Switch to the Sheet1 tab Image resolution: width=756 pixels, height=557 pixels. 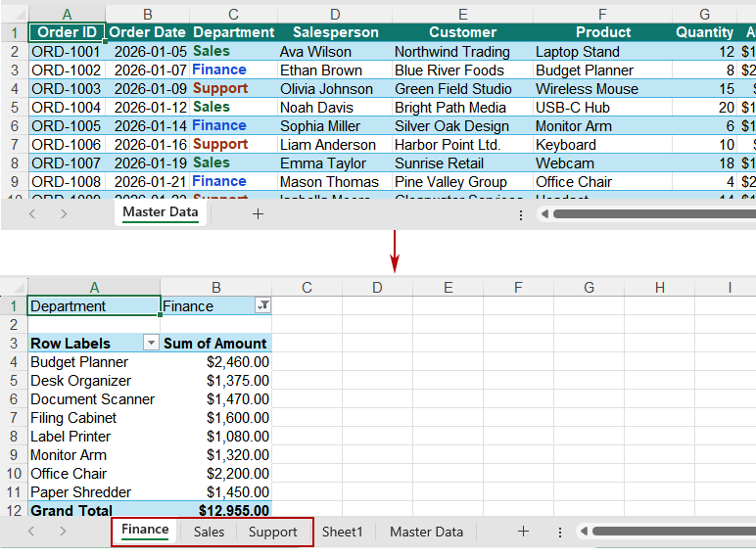[343, 532]
